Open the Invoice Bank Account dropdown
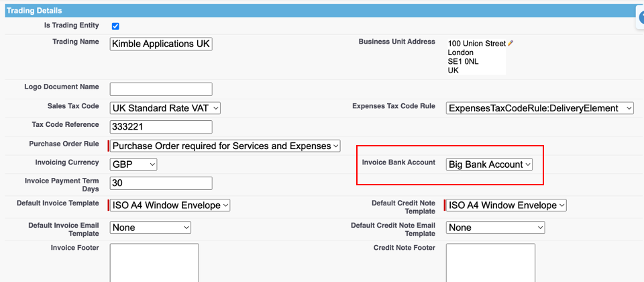Image resolution: width=644 pixels, height=282 pixels. pyautogui.click(x=489, y=164)
